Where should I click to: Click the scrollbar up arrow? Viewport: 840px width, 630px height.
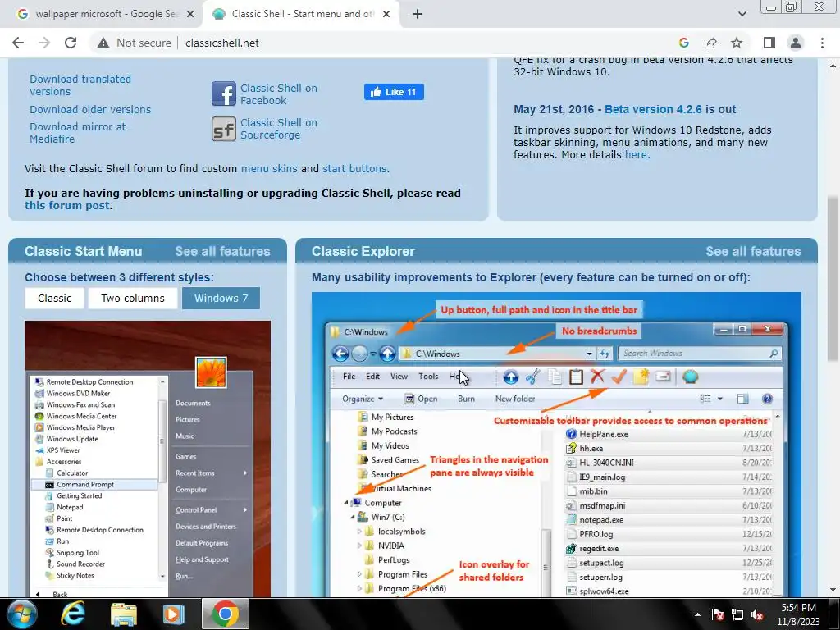[833, 66]
